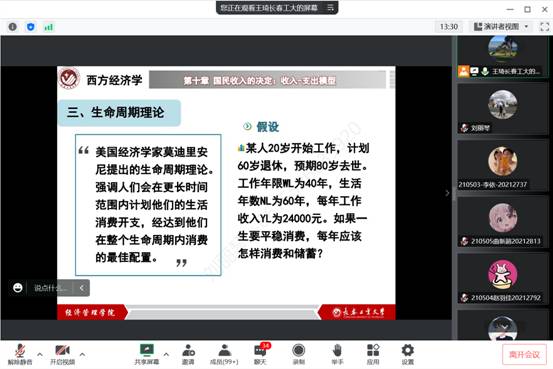The image size is (553, 369).
Task: Open meeting 设置 gear icon
Action: click(x=408, y=354)
